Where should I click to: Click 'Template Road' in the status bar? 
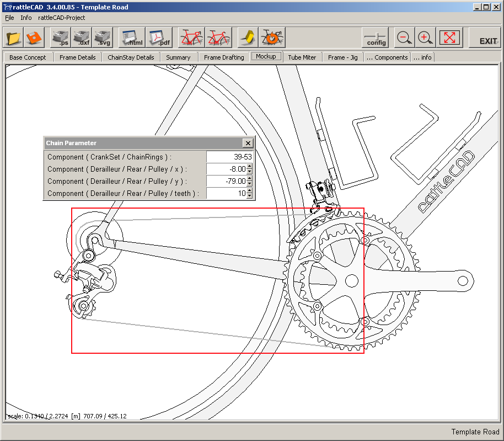[x=475, y=432]
